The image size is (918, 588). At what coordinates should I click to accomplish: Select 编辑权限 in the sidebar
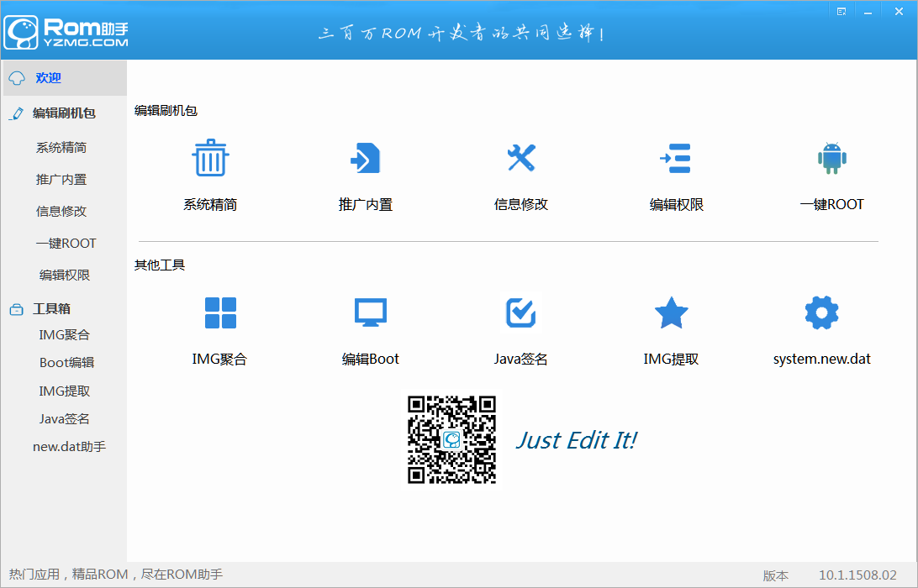65,275
